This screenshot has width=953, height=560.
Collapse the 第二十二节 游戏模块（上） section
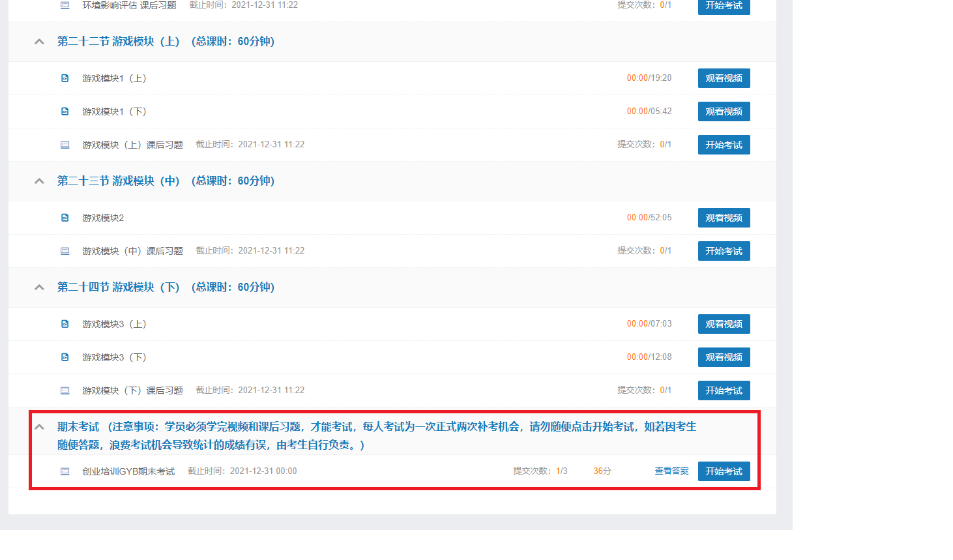coord(39,42)
